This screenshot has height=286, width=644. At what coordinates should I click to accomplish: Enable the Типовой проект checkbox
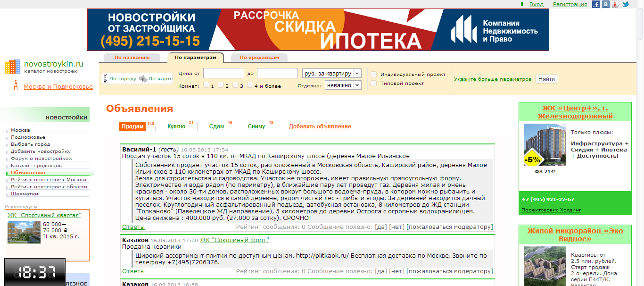tap(373, 83)
